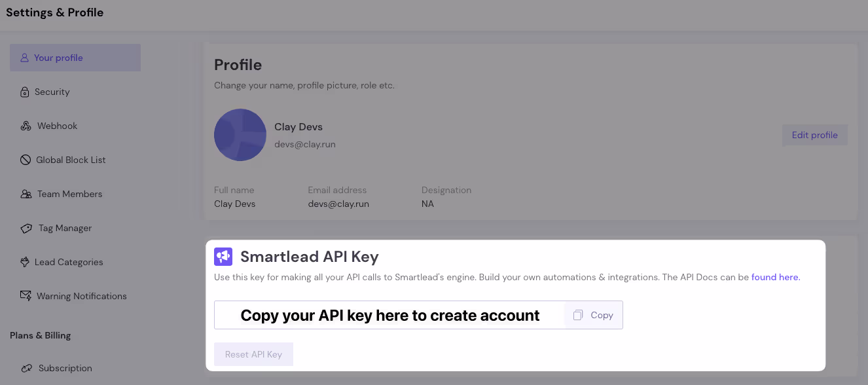Open the API Docs found here link
The image size is (868, 385).
pos(776,277)
